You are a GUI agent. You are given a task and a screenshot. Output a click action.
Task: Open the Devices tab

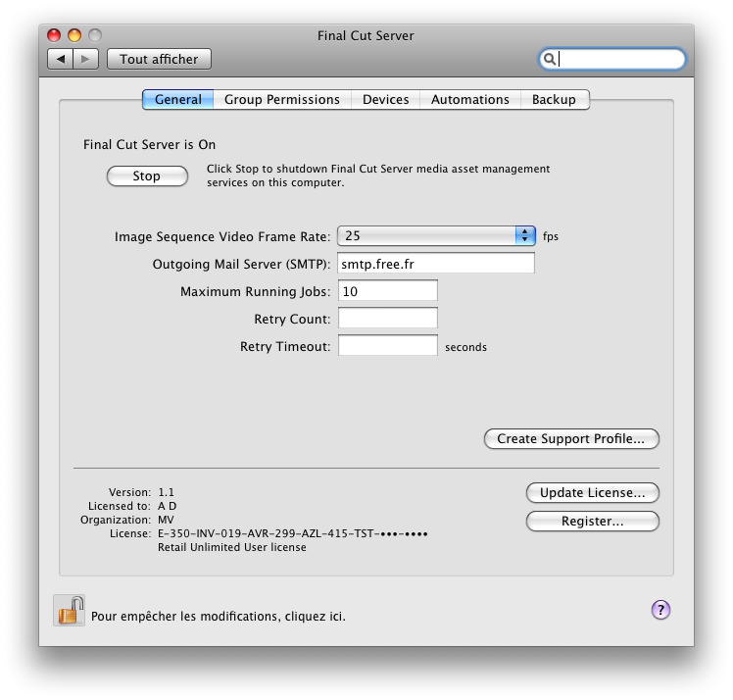pos(386,100)
